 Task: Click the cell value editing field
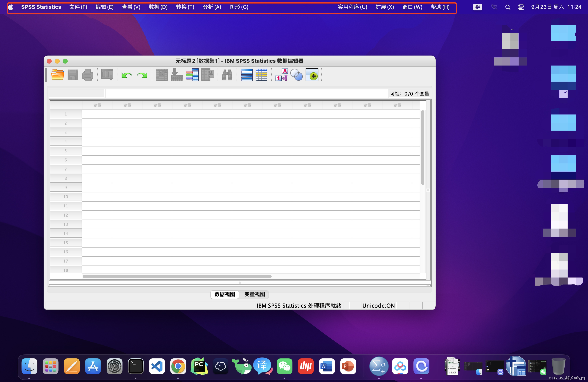coord(247,94)
